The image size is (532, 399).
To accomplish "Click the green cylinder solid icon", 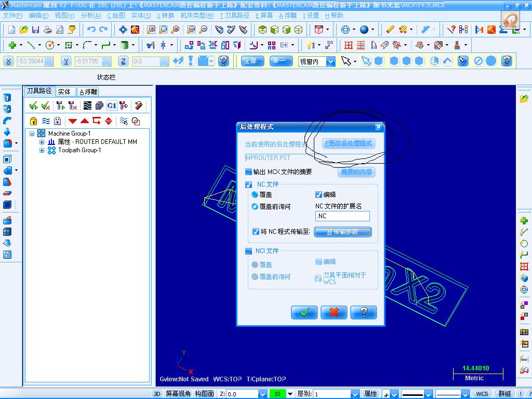I will [125, 45].
